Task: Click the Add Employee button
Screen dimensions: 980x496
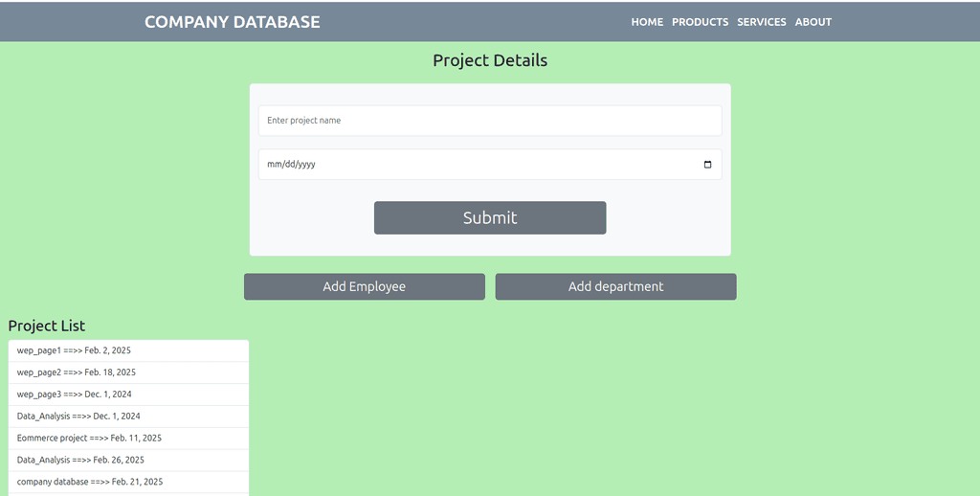Action: (x=365, y=286)
